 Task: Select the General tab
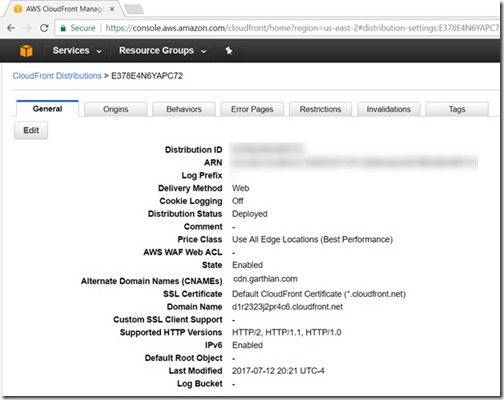pos(47,109)
